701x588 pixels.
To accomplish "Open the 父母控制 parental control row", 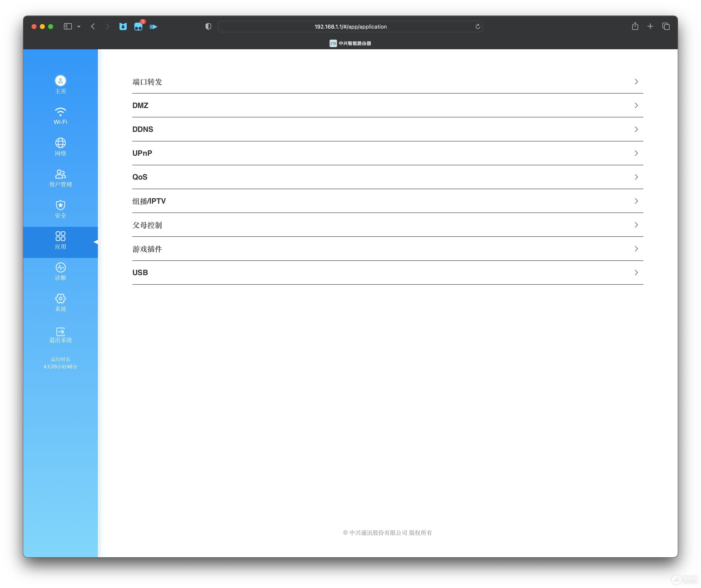I will pos(388,225).
